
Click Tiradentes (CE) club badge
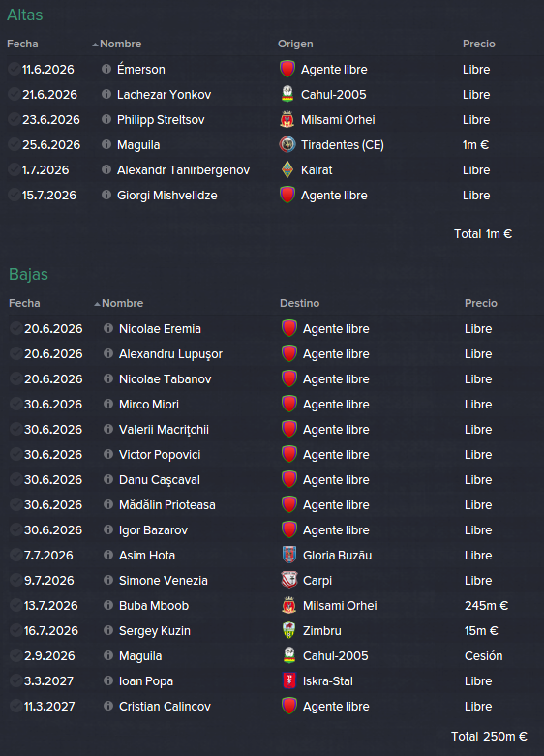click(x=287, y=144)
